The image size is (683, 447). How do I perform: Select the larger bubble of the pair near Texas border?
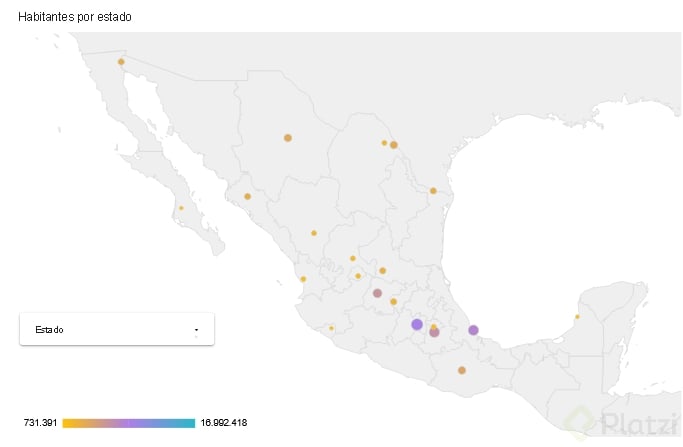(394, 145)
